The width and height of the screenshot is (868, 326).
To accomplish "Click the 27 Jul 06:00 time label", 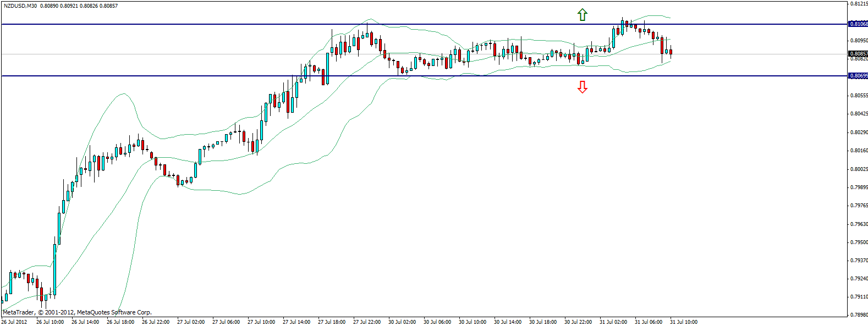I will coord(226,322).
